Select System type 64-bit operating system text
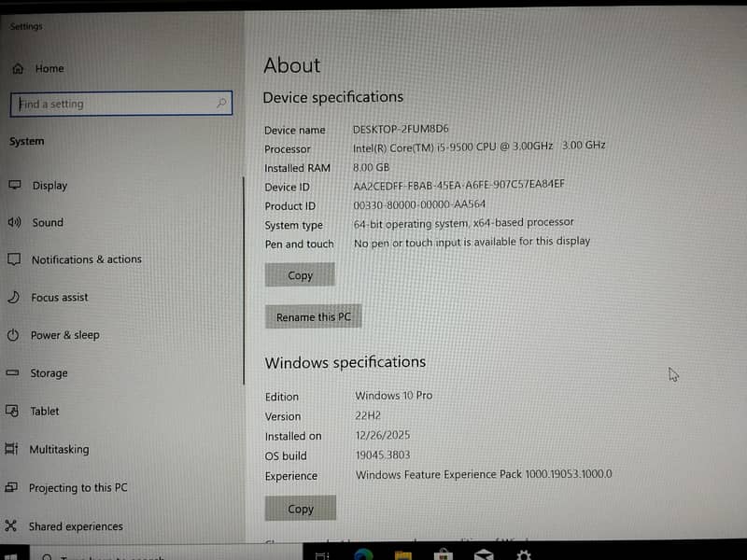Viewport: 747px width, 560px height. click(x=463, y=223)
